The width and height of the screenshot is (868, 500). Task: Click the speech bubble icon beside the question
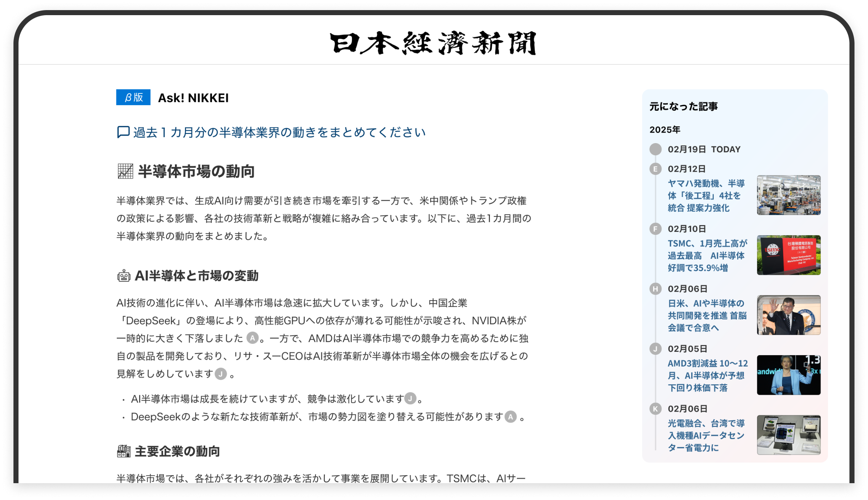123,132
